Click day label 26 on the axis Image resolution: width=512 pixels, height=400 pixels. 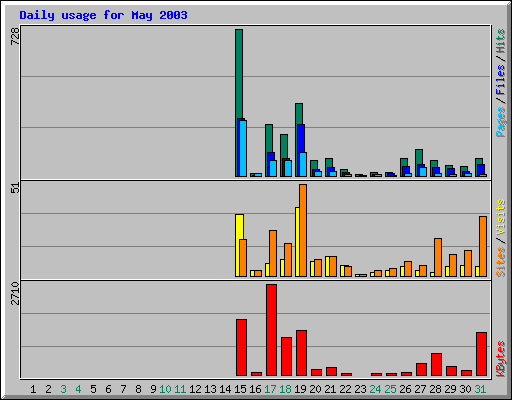point(405,389)
